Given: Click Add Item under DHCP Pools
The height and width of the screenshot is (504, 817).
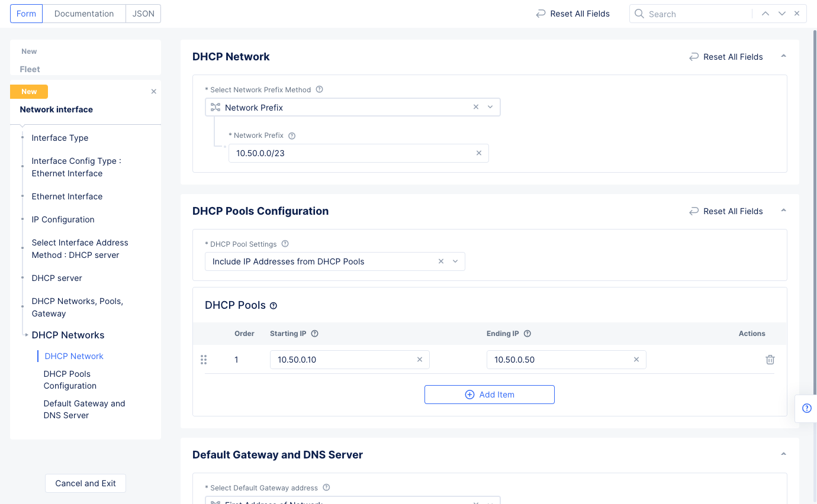Looking at the screenshot, I should click(x=489, y=395).
